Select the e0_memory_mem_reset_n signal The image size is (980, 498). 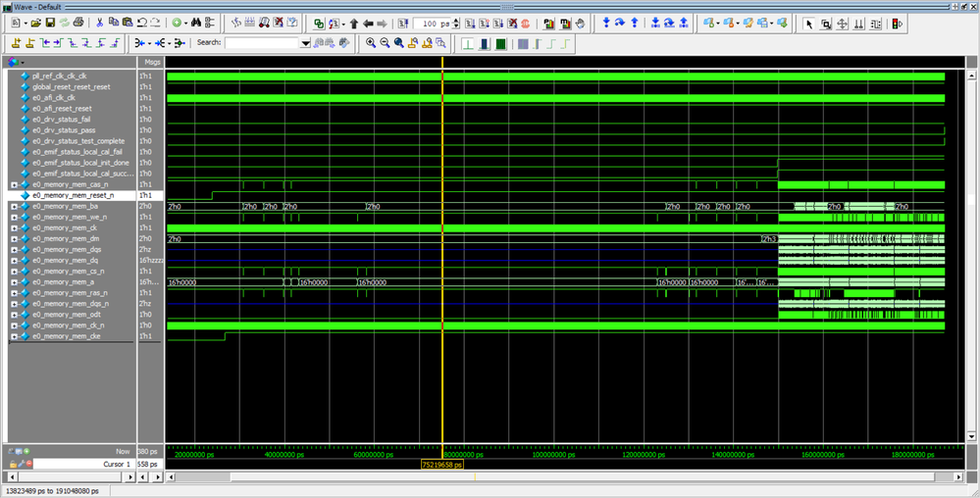tap(73, 195)
